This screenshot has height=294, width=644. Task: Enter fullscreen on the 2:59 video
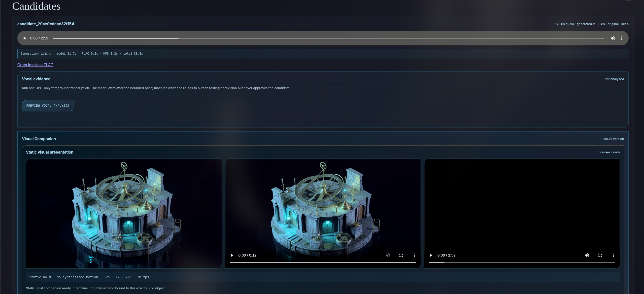[x=600, y=255]
